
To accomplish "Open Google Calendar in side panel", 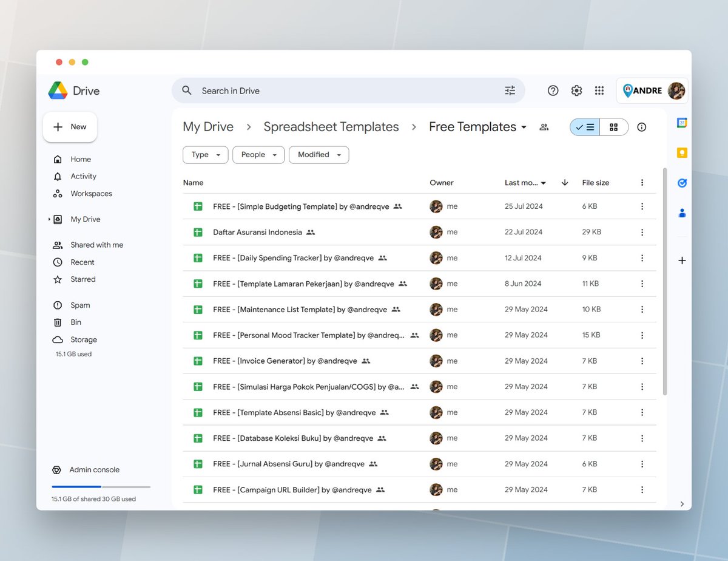I will click(682, 123).
